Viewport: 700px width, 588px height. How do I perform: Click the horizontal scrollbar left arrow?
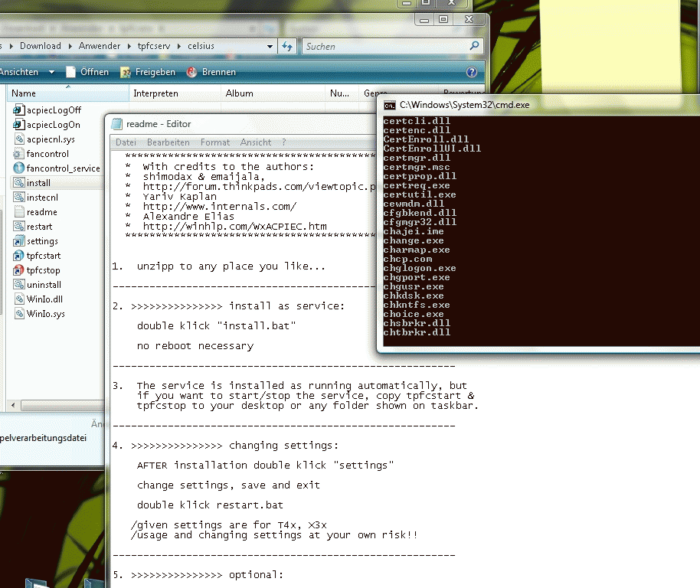pyautogui.click(x=13, y=406)
